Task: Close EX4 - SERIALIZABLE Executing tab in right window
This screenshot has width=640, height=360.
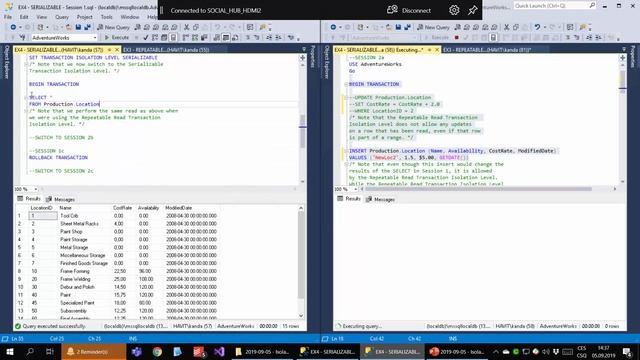Action: [x=437, y=50]
